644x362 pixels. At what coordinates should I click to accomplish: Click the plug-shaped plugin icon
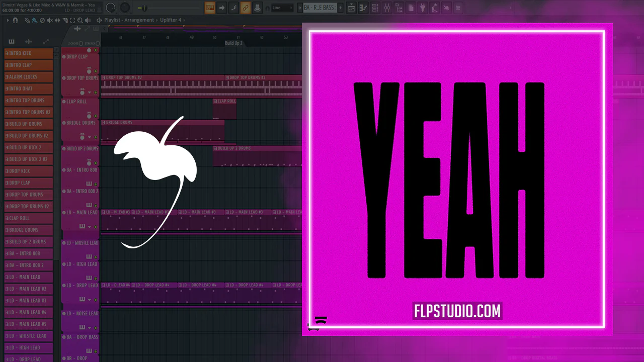click(423, 8)
